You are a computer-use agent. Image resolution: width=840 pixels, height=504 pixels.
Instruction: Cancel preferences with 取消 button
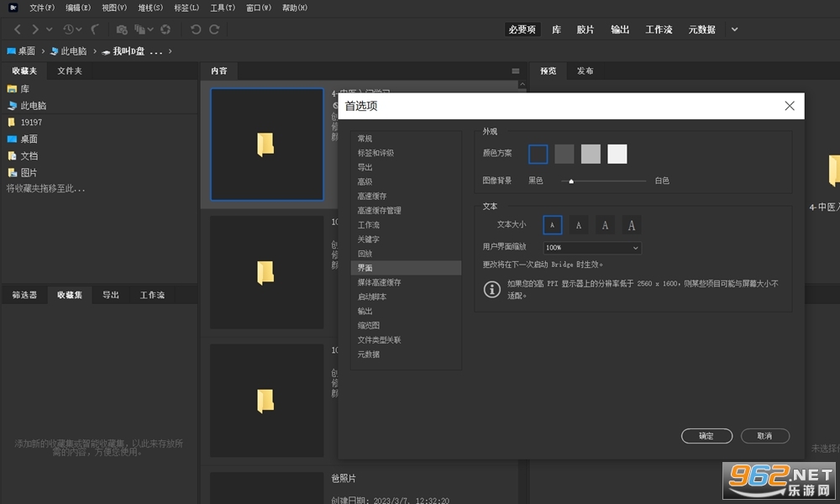[x=765, y=436]
